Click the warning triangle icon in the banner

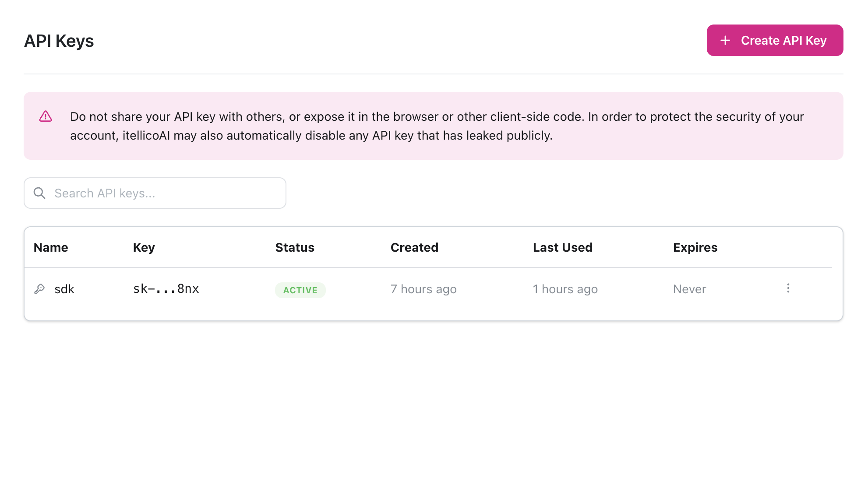click(45, 116)
